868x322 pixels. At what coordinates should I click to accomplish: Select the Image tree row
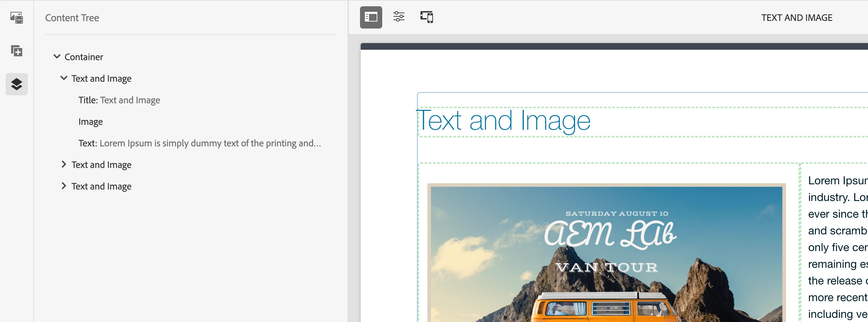point(91,122)
